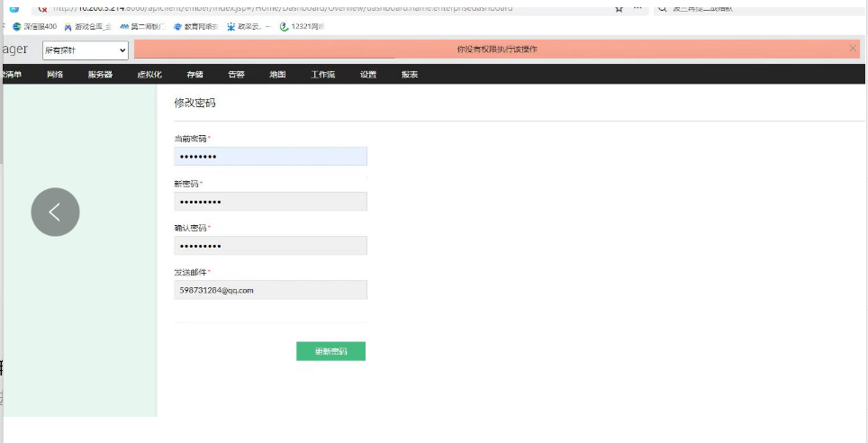The image size is (868, 443).
Task: Open the 教育网络 bookmark
Action: [x=195, y=26]
